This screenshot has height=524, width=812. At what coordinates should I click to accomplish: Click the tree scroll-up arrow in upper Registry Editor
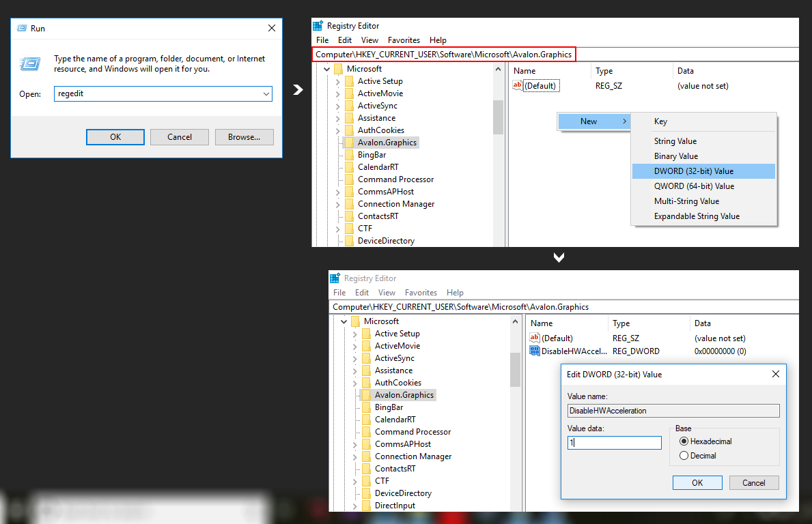(x=498, y=69)
